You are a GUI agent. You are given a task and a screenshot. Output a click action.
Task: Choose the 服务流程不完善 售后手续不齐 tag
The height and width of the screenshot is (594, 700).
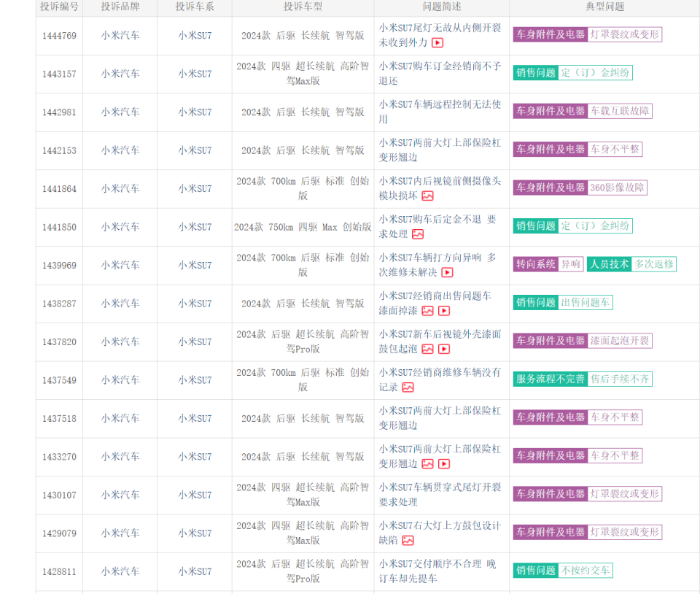583,379
